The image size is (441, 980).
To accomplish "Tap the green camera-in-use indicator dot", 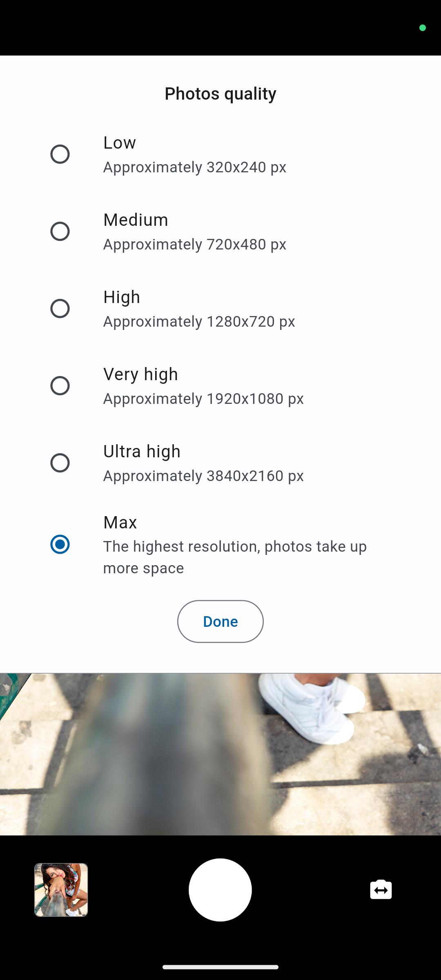I will click(x=423, y=28).
